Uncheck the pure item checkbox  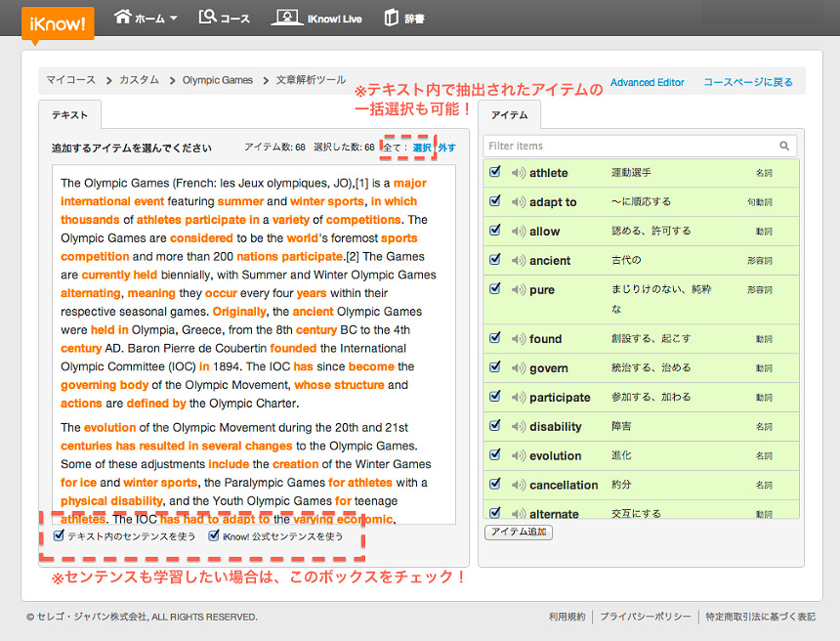click(x=495, y=288)
